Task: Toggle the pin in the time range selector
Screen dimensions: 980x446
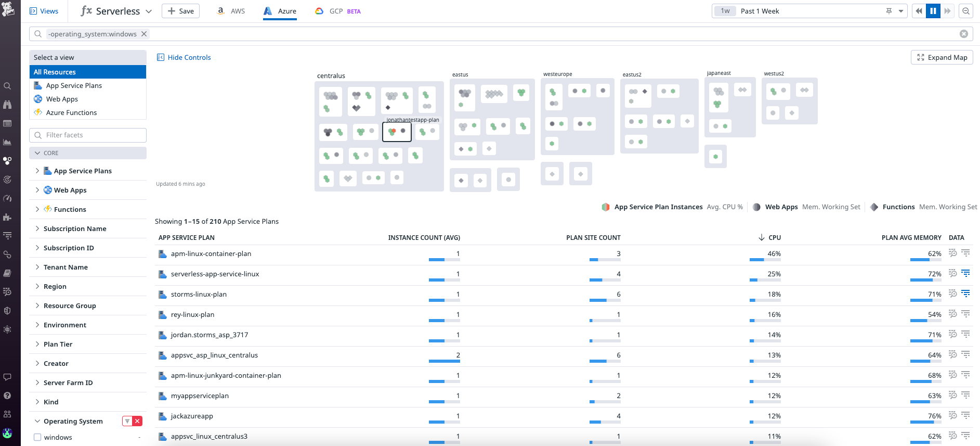Action: tap(889, 11)
